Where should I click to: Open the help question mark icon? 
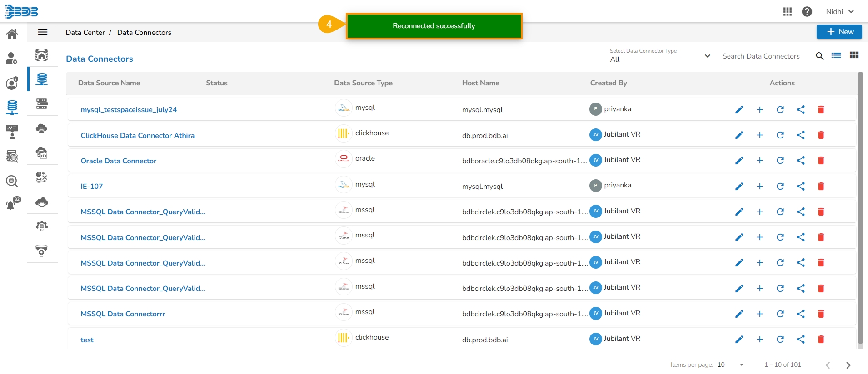coord(807,12)
